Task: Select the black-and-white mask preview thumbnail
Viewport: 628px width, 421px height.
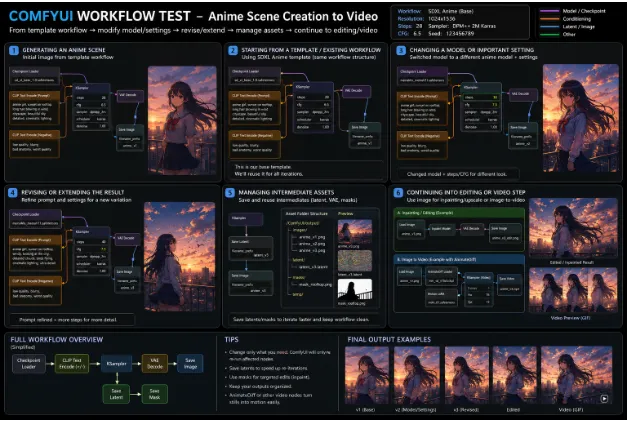Action: pos(354,290)
